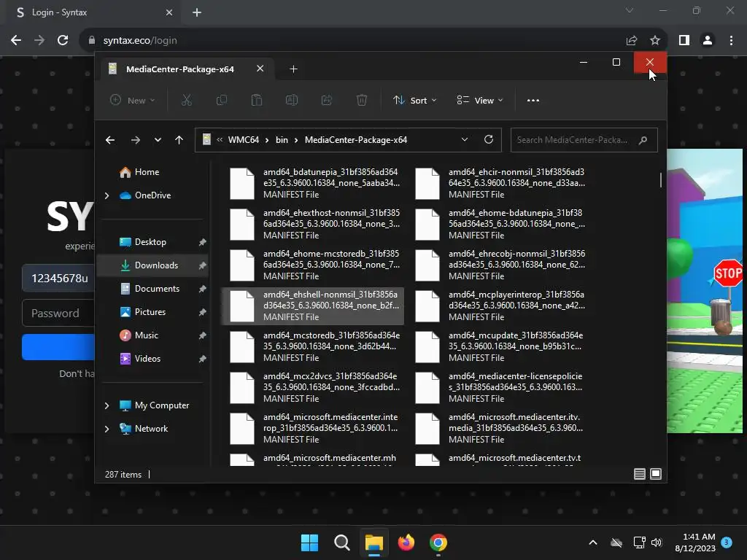Image resolution: width=747 pixels, height=560 pixels.
Task: Reload the Chrome page syntax.eco/login
Action: [63, 41]
